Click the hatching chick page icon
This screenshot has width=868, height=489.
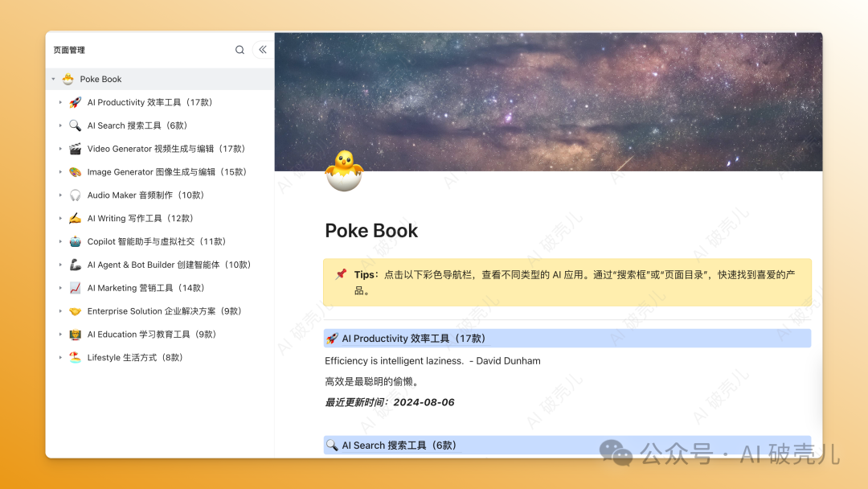(343, 171)
